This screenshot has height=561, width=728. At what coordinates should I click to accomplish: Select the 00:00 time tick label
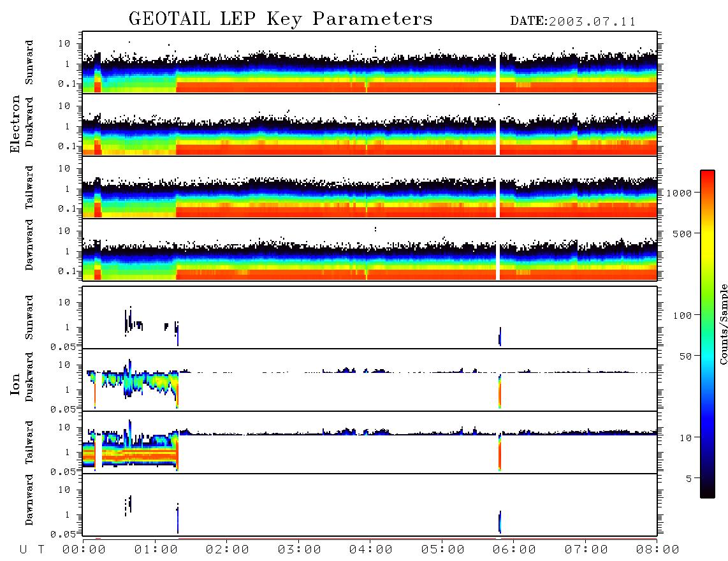(84, 550)
